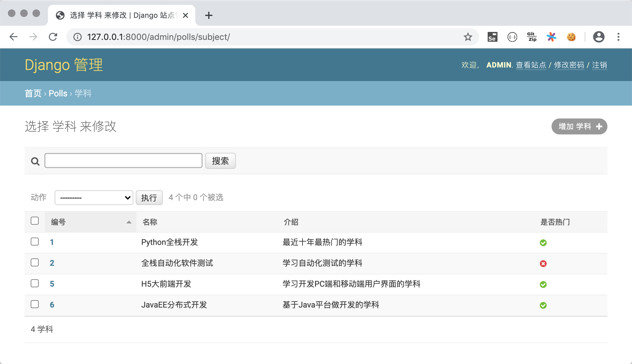Tick the checkbox for Python全栈开发 row
Image resolution: width=632 pixels, height=364 pixels.
click(x=35, y=242)
